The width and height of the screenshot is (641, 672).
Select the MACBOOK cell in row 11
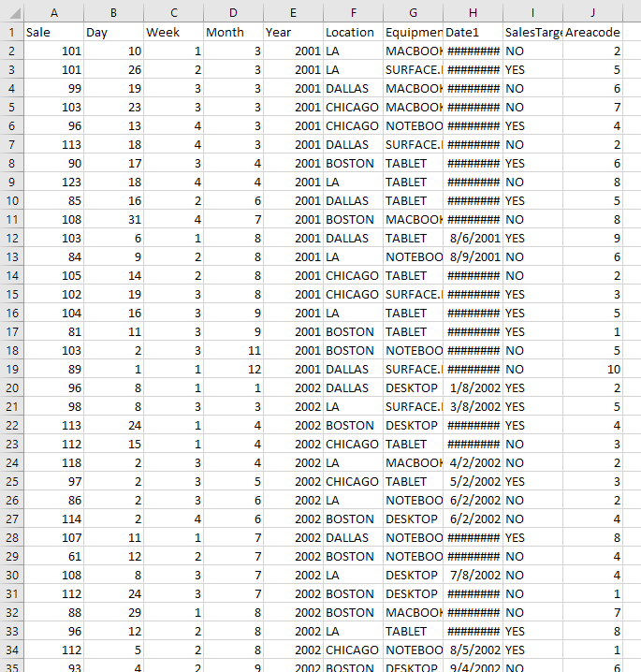coord(413,219)
